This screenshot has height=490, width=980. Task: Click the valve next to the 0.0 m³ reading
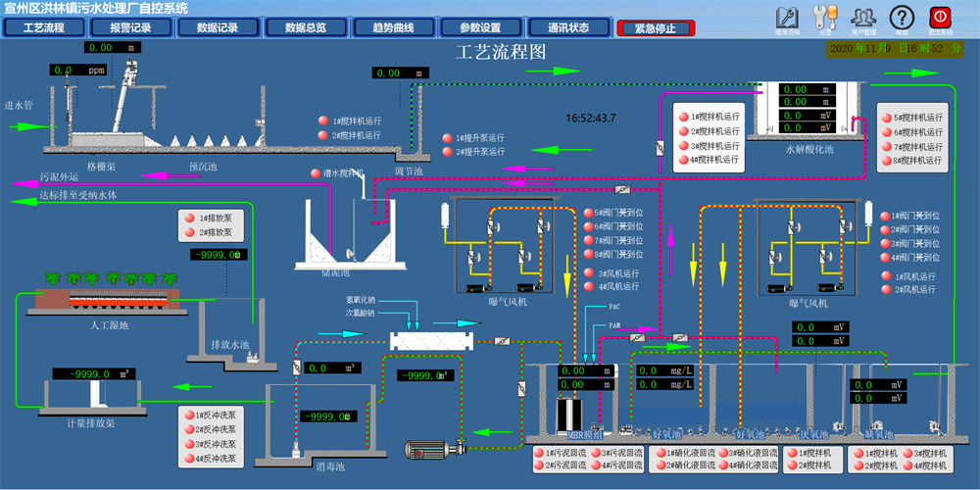pos(296,367)
